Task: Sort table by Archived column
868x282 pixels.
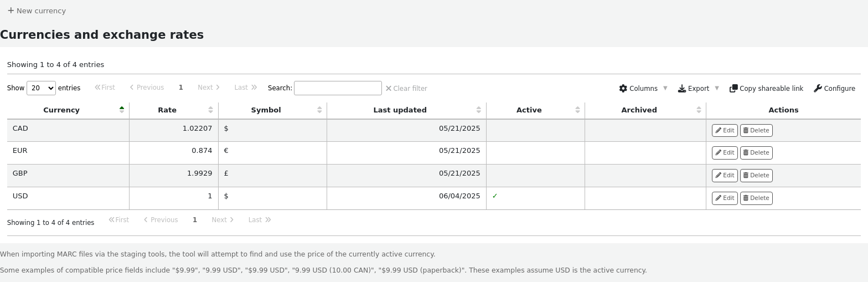Action: (x=639, y=110)
